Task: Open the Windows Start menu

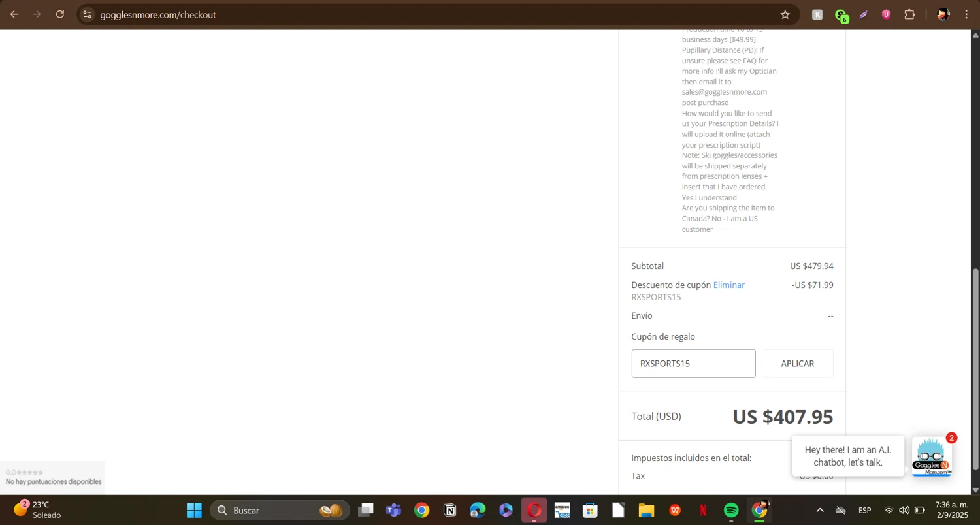Action: tap(194, 511)
